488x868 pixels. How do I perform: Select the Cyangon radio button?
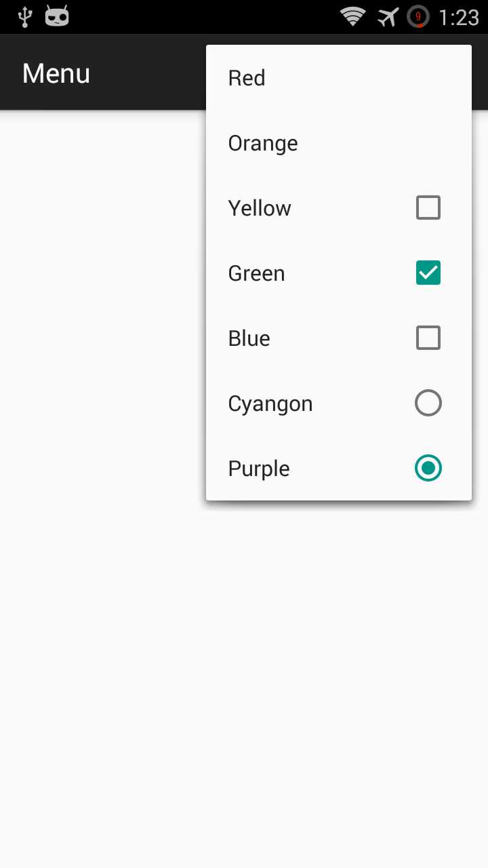pyautogui.click(x=428, y=403)
